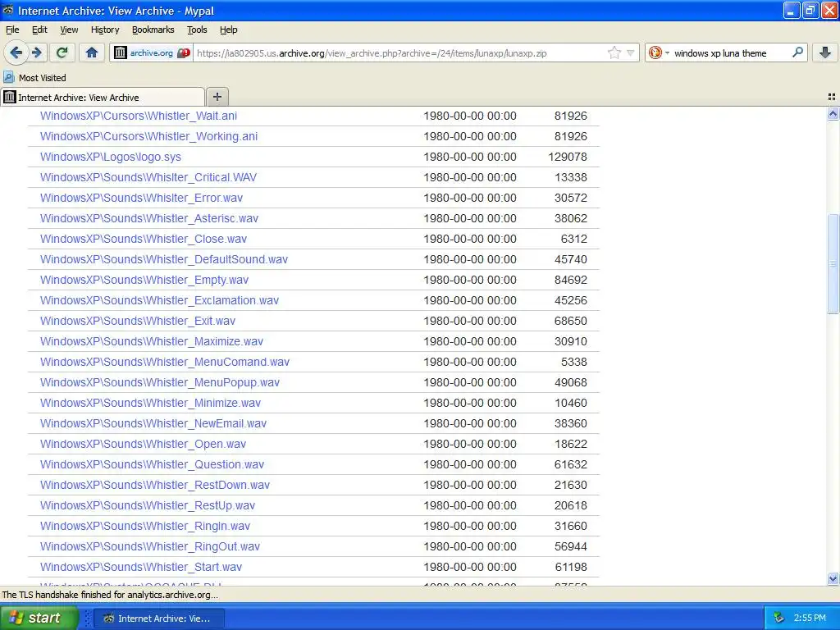Open the Bookmarks menu
This screenshot has width=840, height=630.
click(153, 30)
